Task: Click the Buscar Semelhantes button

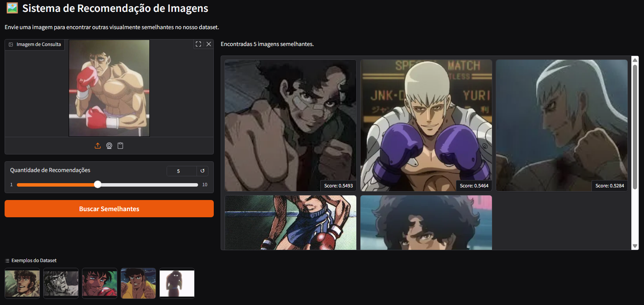Action: pos(109,209)
